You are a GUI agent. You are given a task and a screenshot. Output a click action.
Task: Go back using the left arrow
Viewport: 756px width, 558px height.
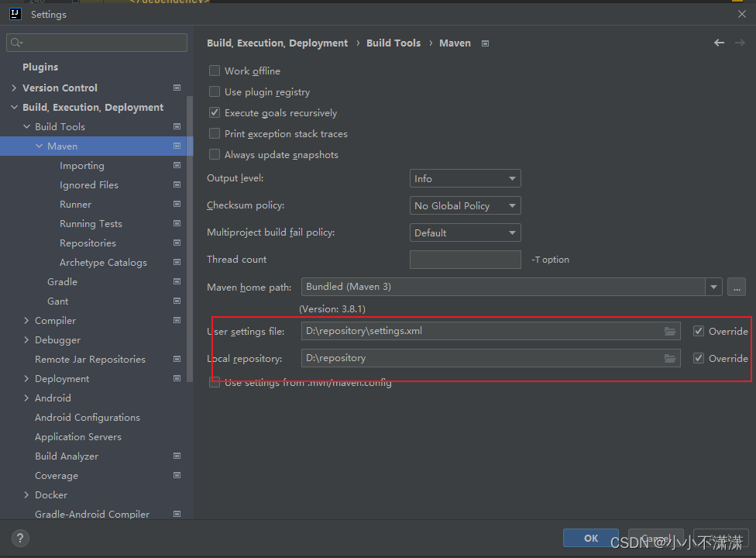pyautogui.click(x=719, y=43)
